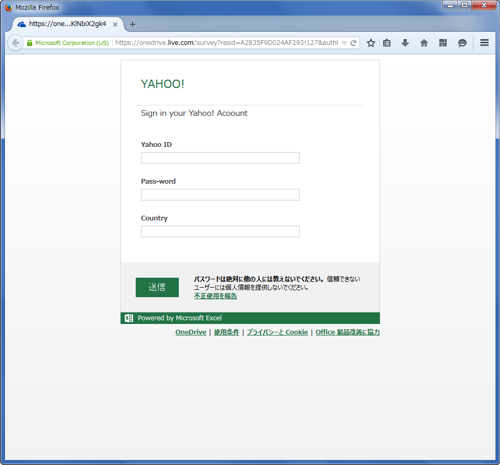Click the Firefox logo in title bar

[8, 7]
